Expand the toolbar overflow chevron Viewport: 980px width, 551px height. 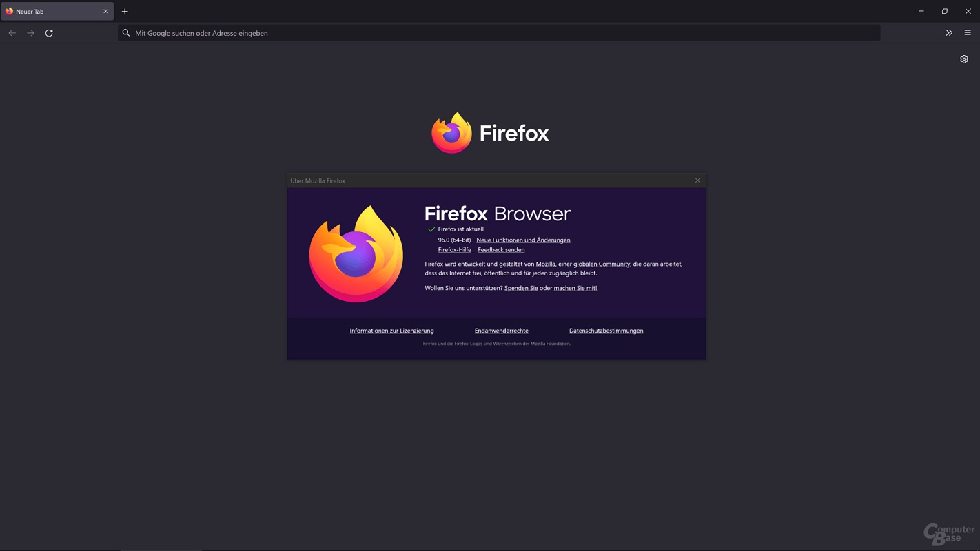(x=949, y=33)
